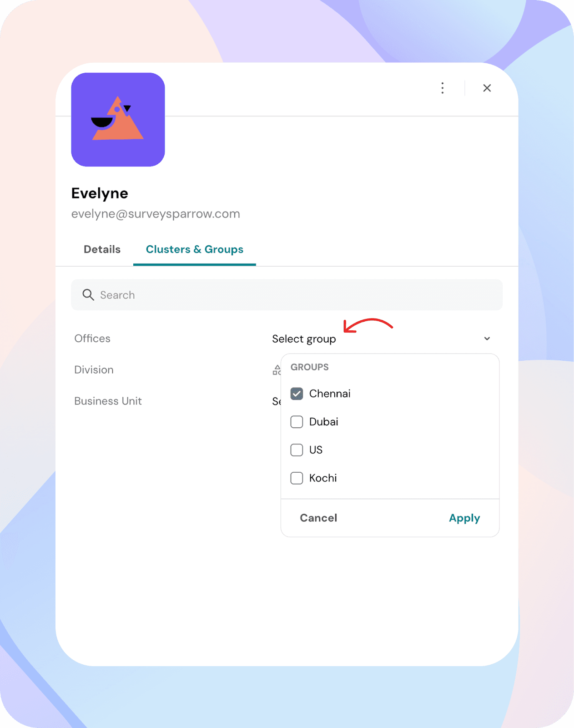Apply the selected groups
Image resolution: width=574 pixels, height=728 pixels.
point(464,518)
